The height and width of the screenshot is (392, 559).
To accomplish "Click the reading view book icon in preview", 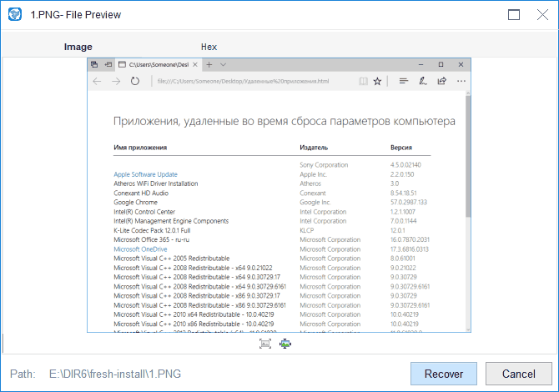I will click(363, 81).
